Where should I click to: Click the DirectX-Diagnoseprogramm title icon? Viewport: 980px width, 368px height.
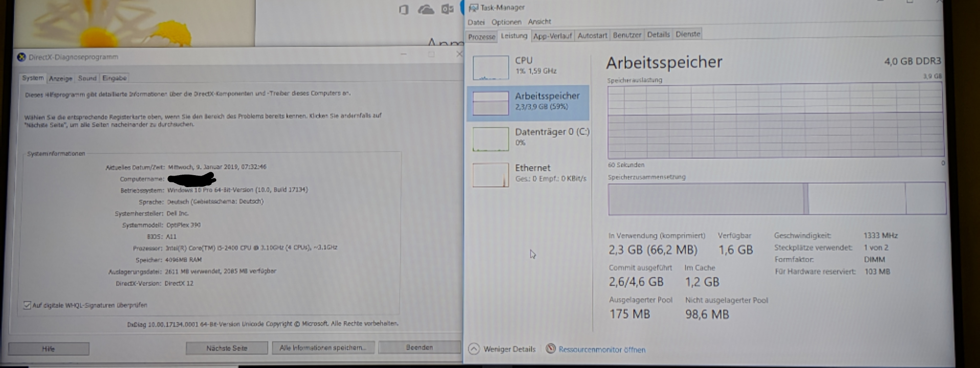tap(21, 57)
